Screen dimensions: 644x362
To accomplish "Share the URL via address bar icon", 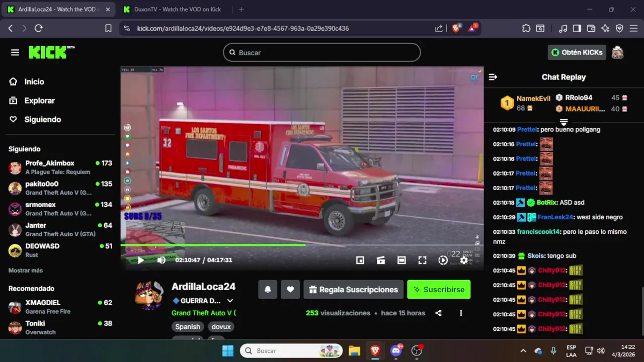I will [439, 28].
